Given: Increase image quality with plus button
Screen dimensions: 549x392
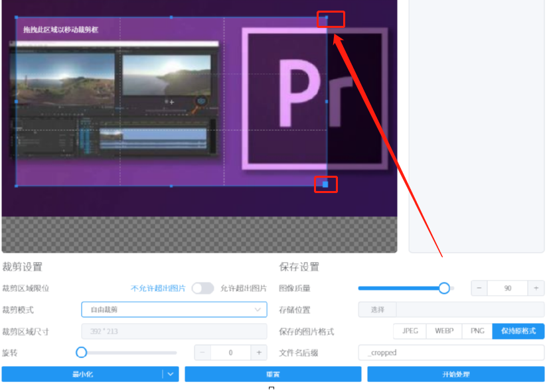Looking at the screenshot, I should point(536,288).
